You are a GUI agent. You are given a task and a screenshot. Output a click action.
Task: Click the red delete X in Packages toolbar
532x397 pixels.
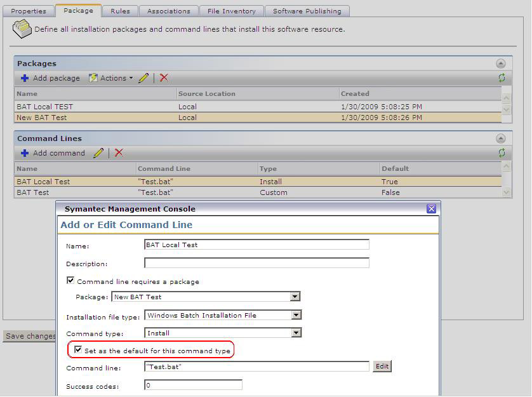[164, 78]
